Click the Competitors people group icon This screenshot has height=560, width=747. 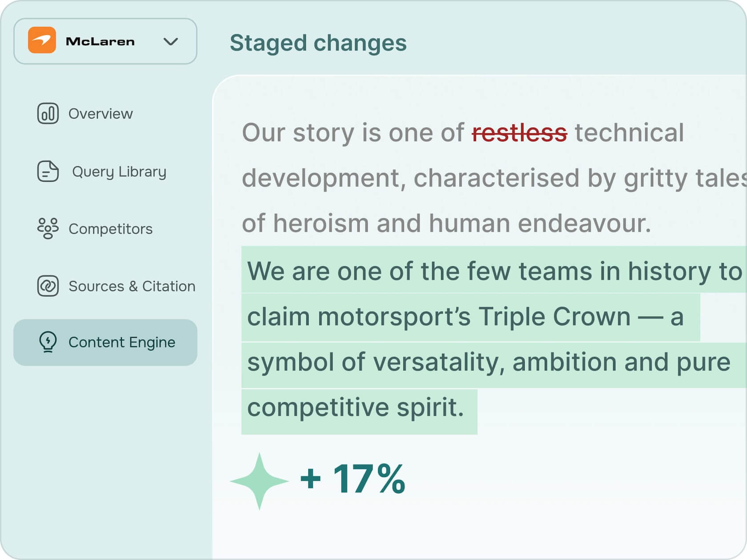tap(48, 228)
